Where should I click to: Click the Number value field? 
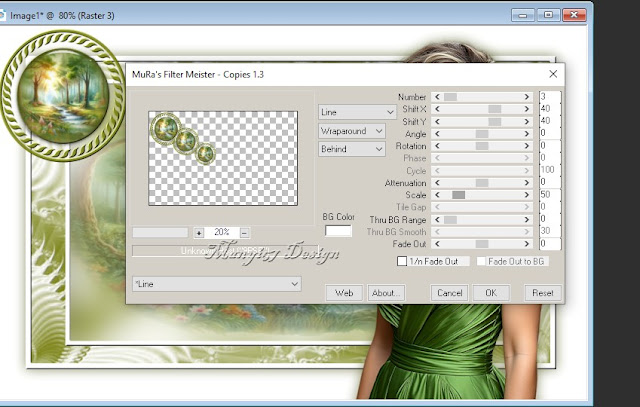pos(550,97)
